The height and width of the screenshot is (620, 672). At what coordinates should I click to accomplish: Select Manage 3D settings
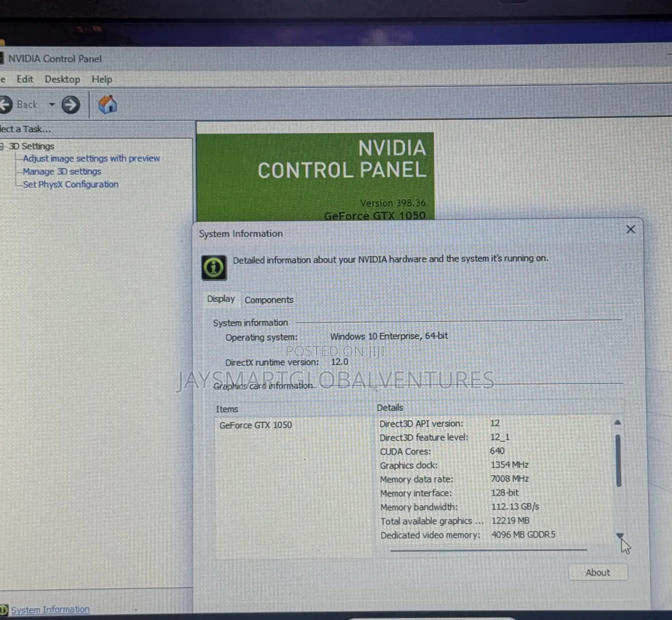pos(62,171)
